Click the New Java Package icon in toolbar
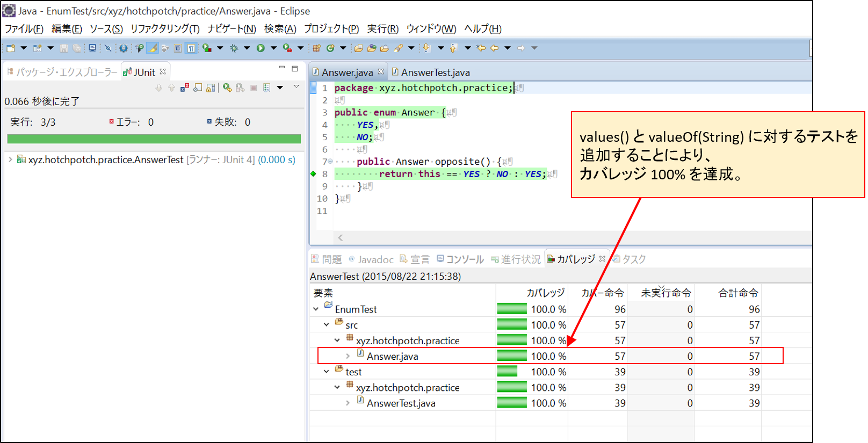The height and width of the screenshot is (443, 868). pos(316,48)
